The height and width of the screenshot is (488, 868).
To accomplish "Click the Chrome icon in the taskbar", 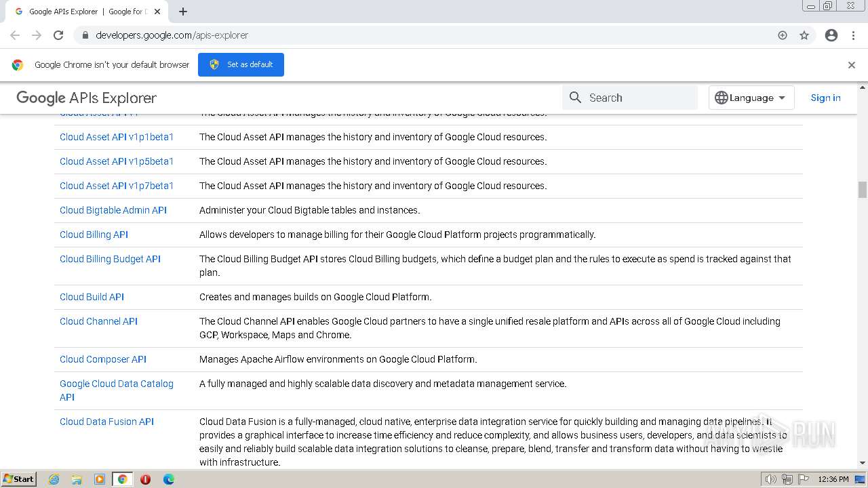I will pos(123,479).
